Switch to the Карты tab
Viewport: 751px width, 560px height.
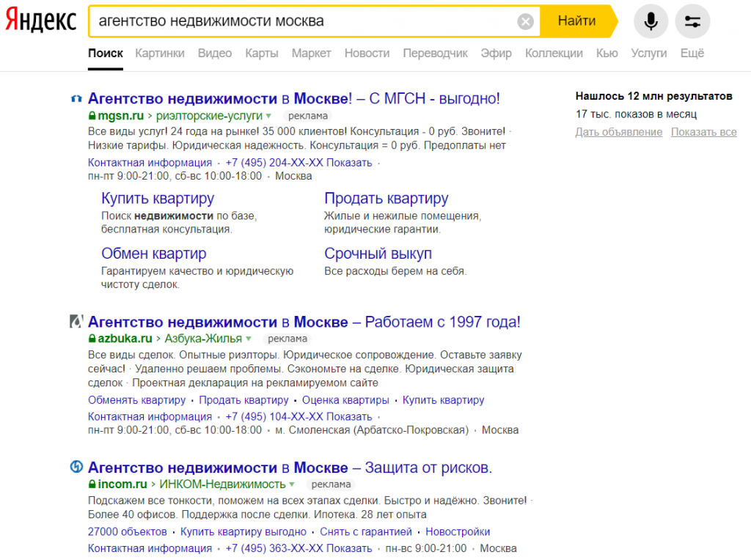[262, 53]
